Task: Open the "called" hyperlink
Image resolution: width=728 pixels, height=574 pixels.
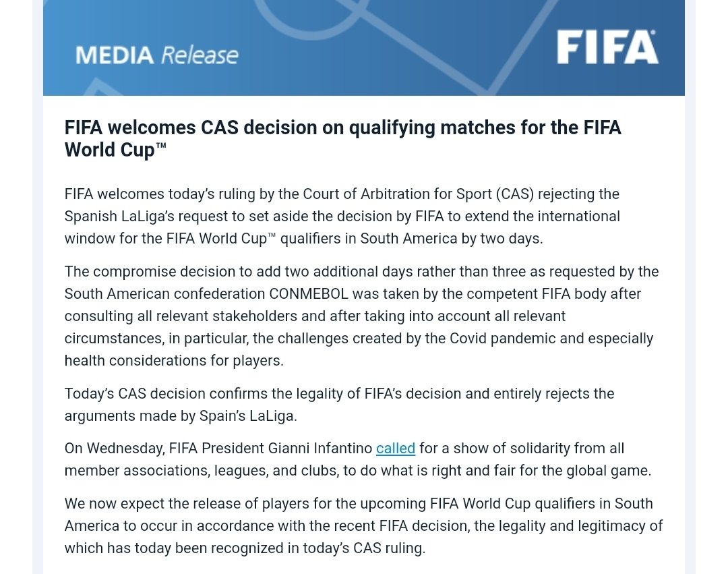Action: [x=396, y=448]
